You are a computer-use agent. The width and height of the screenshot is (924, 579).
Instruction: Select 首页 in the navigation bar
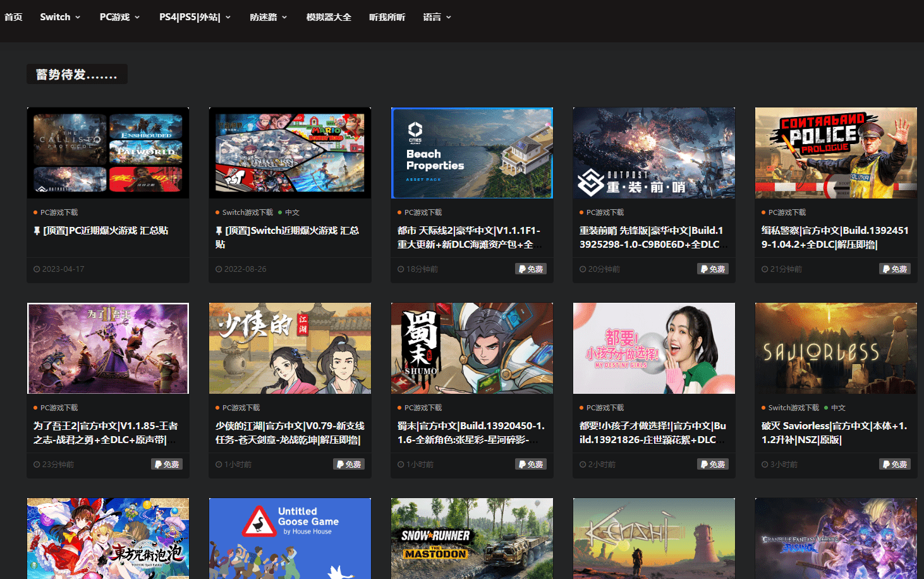[13, 17]
